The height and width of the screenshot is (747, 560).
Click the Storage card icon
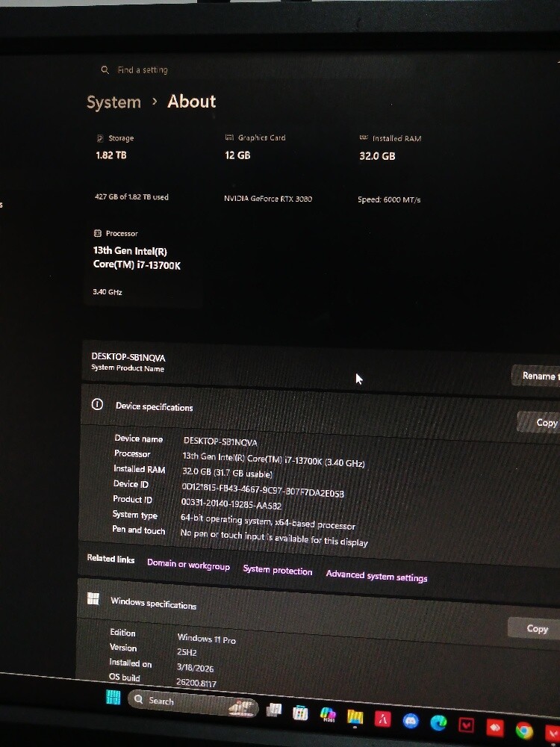coord(100,138)
